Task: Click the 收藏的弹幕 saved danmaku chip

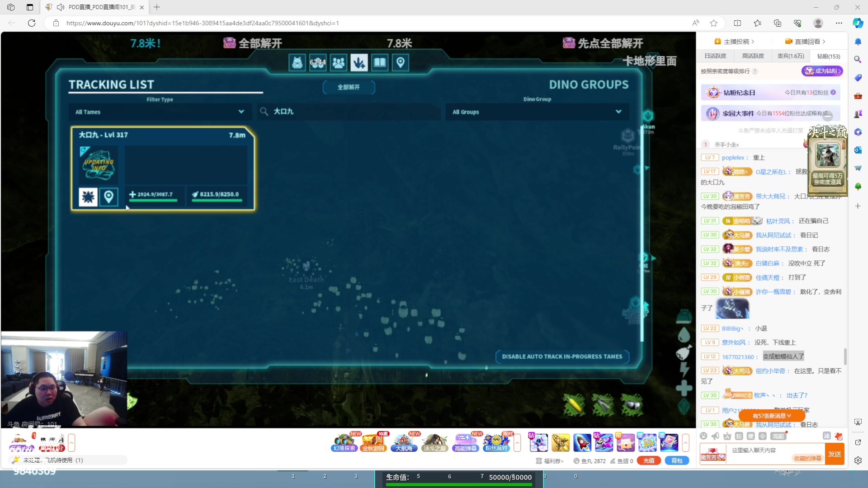Action: (807, 458)
